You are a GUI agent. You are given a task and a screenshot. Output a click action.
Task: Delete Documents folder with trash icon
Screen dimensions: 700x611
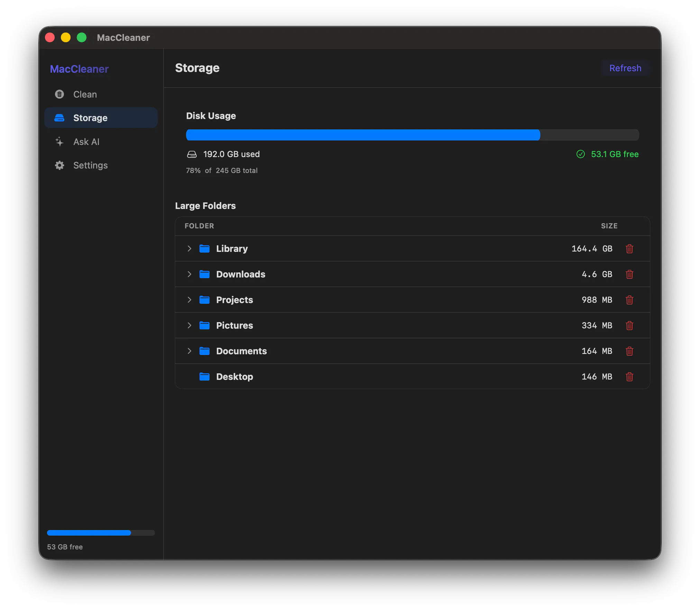coord(629,351)
